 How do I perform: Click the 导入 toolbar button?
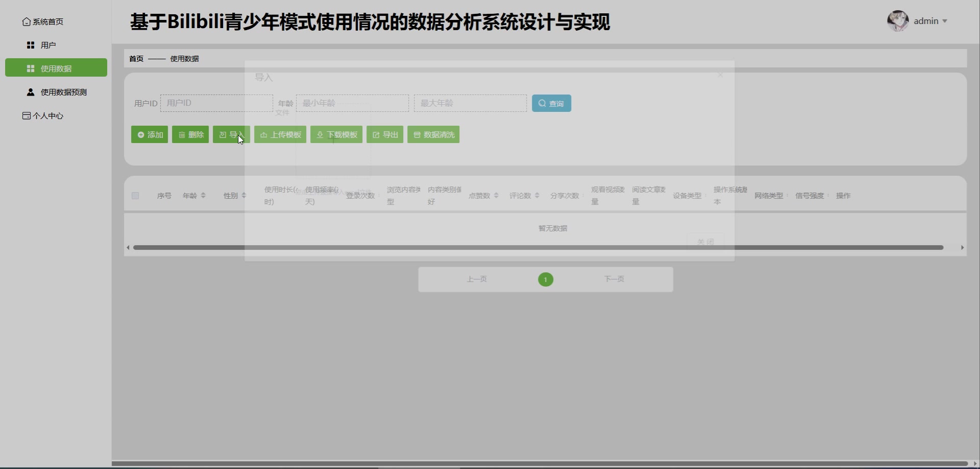pyautogui.click(x=231, y=134)
